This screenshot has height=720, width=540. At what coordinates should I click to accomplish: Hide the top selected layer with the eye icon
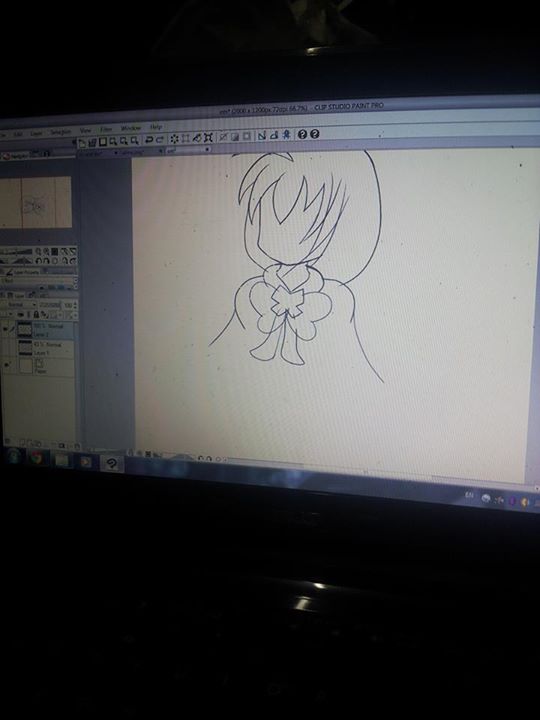pos(5,330)
